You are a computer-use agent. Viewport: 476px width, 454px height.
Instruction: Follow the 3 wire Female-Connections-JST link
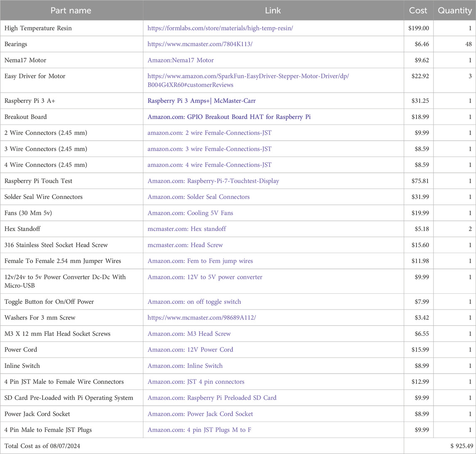210,149
